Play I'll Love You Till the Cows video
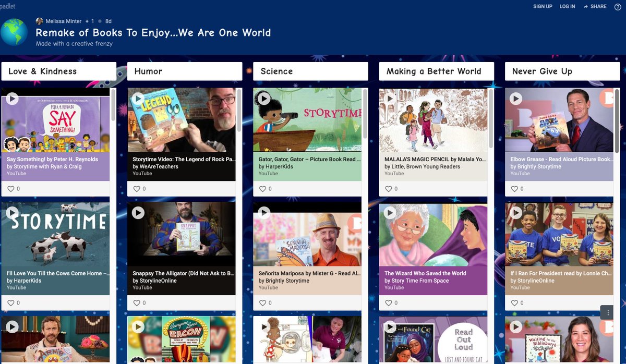 coord(12,212)
